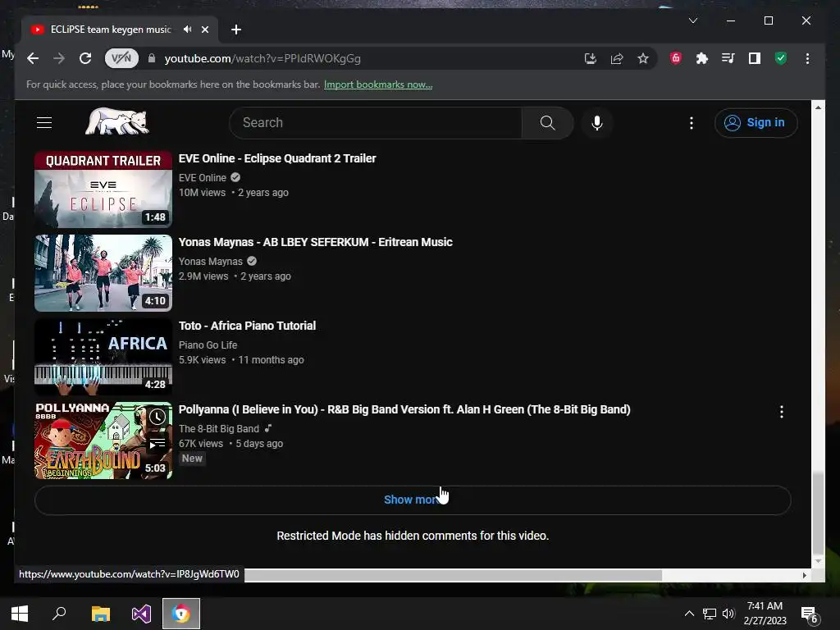Click the polar bear YouTube logo

116,121
